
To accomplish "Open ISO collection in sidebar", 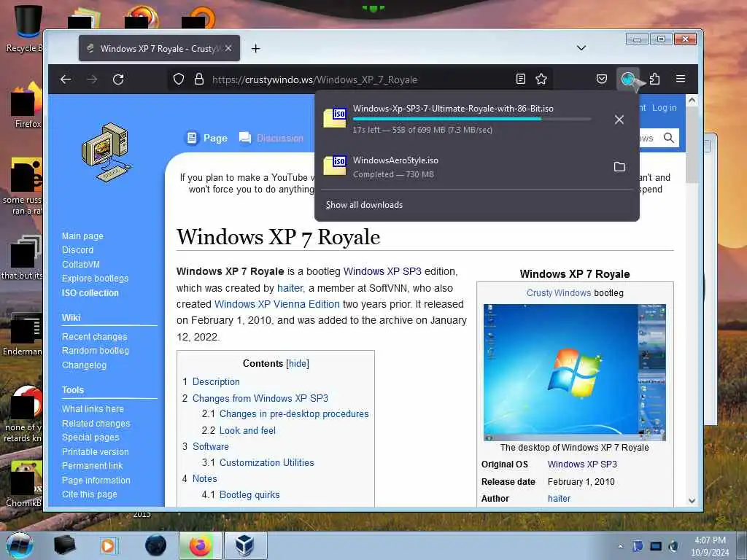I will [x=90, y=293].
